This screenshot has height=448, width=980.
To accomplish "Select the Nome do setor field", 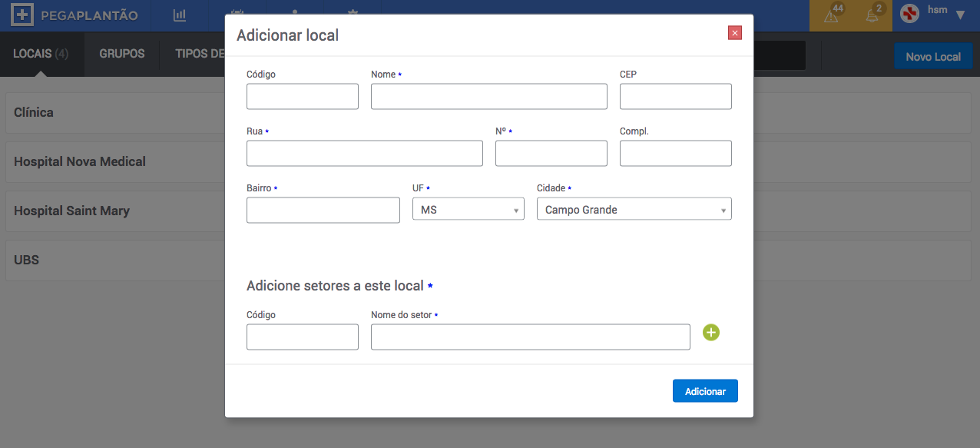I will [531, 337].
